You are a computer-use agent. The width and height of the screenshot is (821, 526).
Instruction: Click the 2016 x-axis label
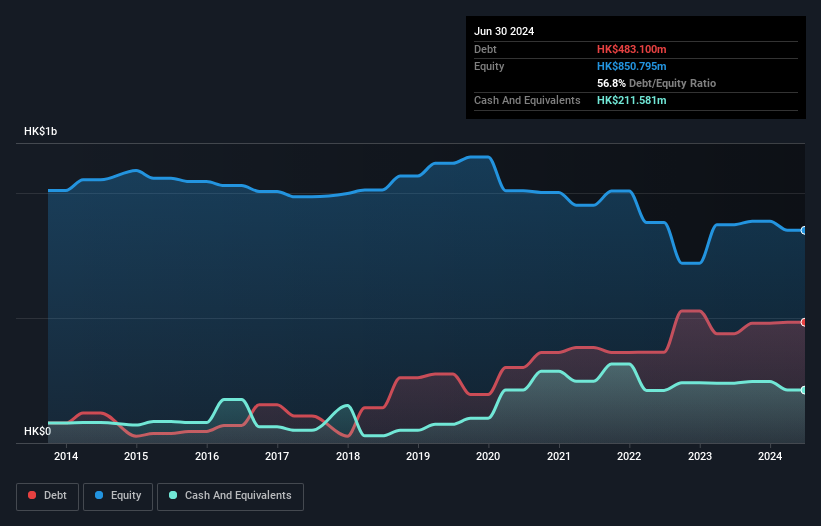(207, 457)
